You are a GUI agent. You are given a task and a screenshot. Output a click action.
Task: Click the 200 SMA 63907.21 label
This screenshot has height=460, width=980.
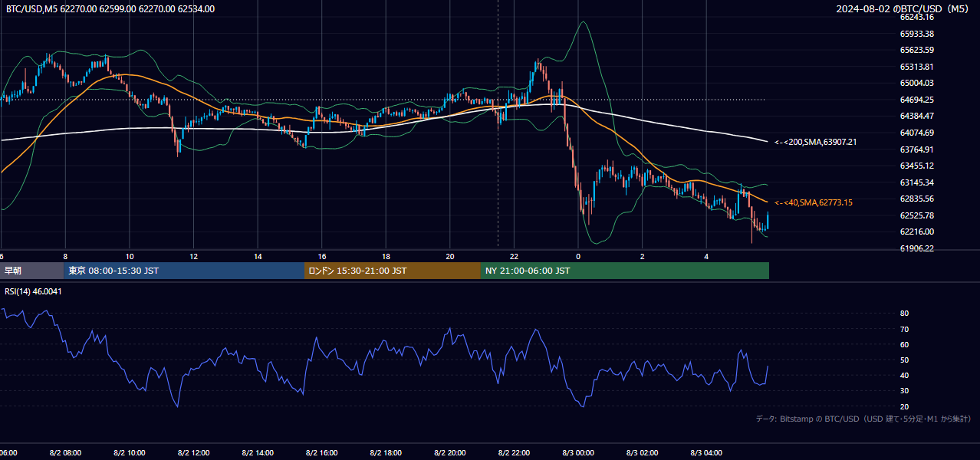(815, 142)
